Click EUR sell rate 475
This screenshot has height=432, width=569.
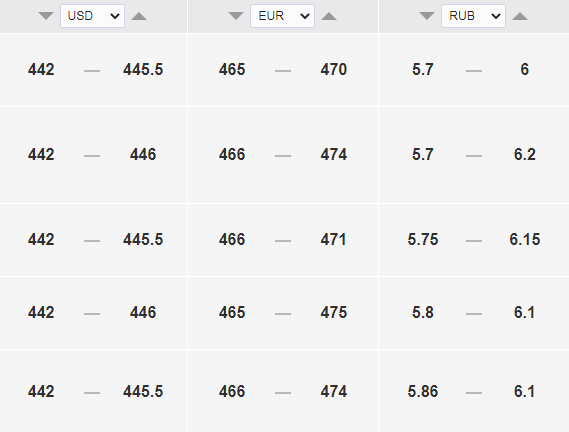point(334,312)
